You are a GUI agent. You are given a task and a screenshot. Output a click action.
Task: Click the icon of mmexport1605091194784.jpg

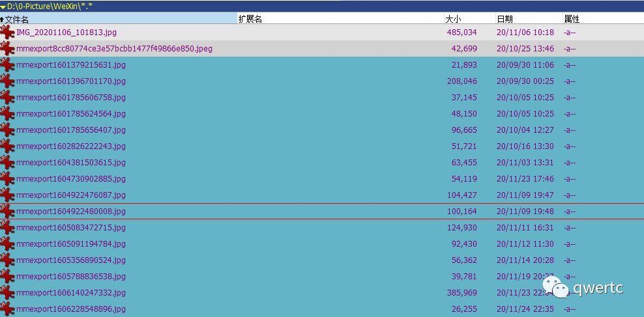tap(7, 244)
